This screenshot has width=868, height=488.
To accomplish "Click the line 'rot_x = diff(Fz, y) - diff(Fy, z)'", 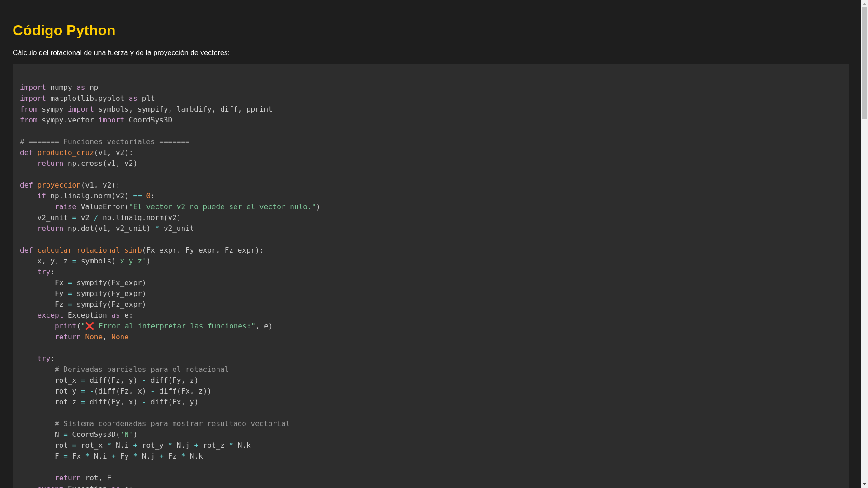I will pyautogui.click(x=127, y=380).
